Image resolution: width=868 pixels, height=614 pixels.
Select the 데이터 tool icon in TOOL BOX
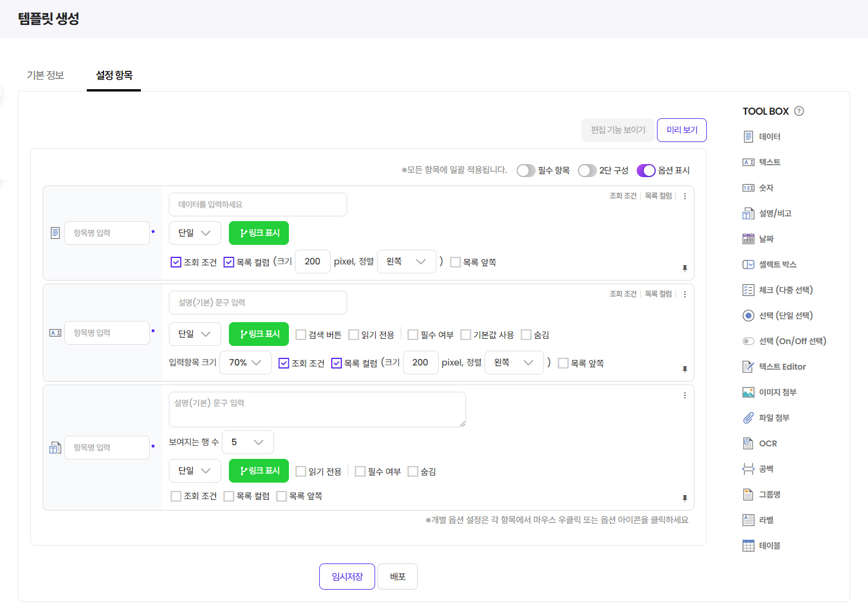pyautogui.click(x=749, y=137)
